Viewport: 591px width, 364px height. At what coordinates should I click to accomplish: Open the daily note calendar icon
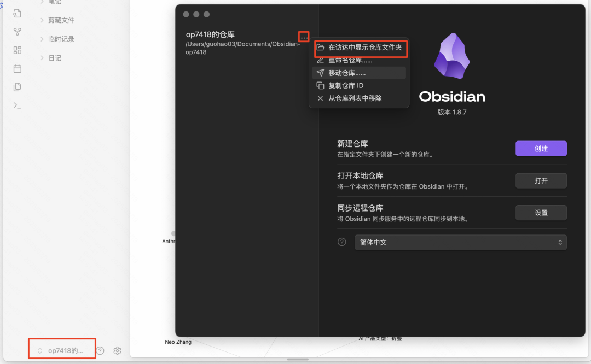(x=17, y=68)
